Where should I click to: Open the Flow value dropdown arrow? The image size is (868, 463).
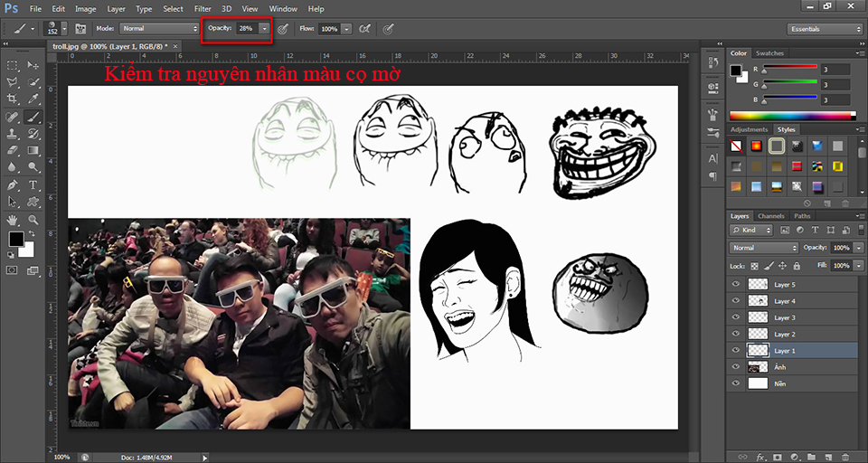click(x=346, y=29)
